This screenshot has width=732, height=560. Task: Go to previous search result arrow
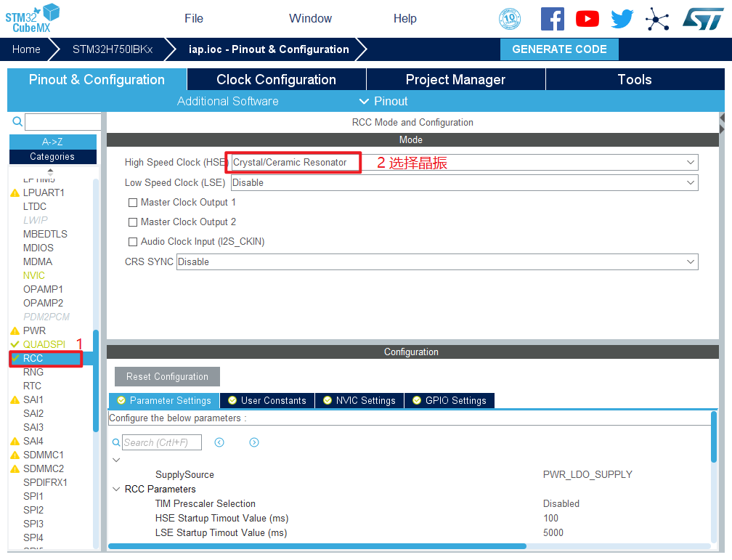(219, 442)
